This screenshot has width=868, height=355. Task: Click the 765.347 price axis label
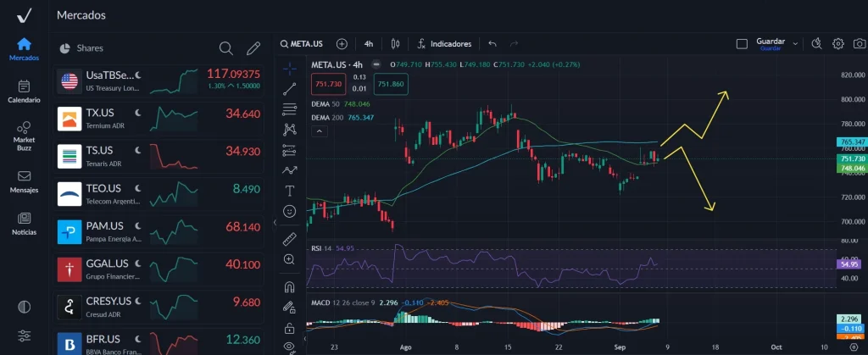pos(853,142)
